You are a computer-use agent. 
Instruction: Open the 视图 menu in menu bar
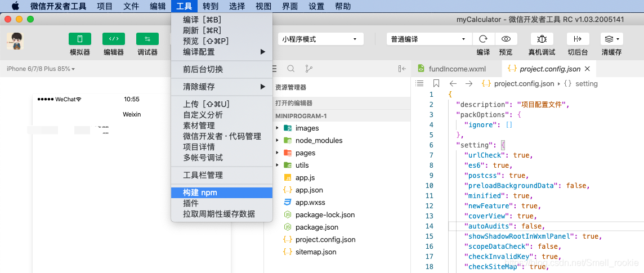263,6
